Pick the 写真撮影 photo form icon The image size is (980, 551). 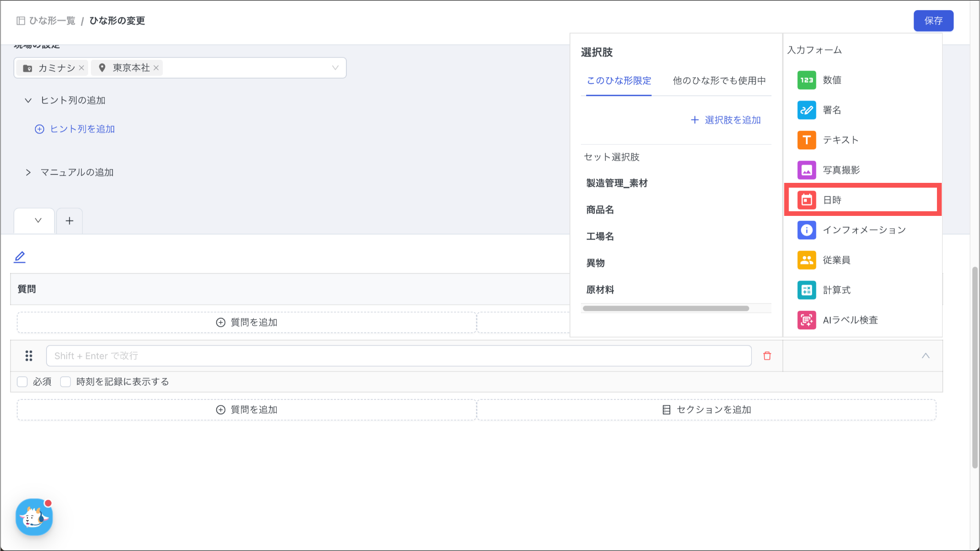[x=806, y=170]
